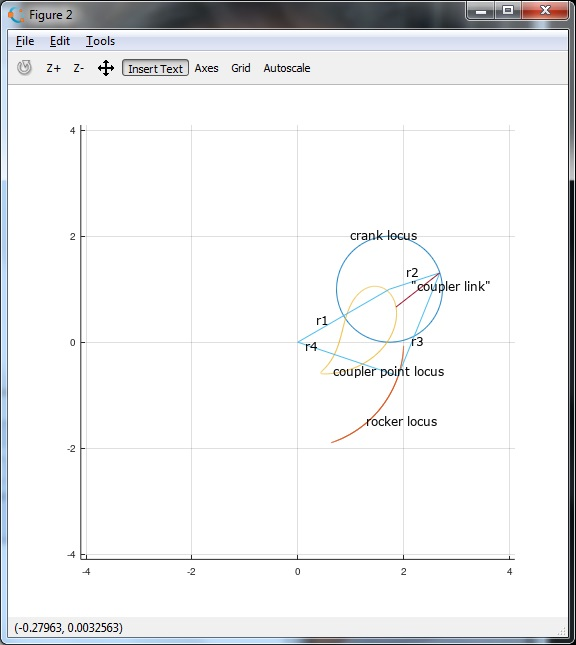The width and height of the screenshot is (576, 645).
Task: Click the Octave logo in title bar
Action: click(x=16, y=15)
